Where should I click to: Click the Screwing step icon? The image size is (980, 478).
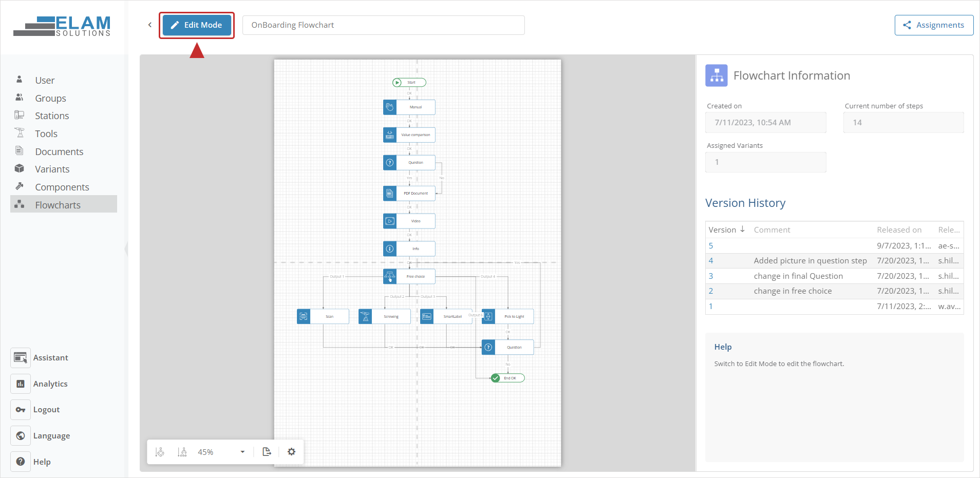[x=366, y=316]
